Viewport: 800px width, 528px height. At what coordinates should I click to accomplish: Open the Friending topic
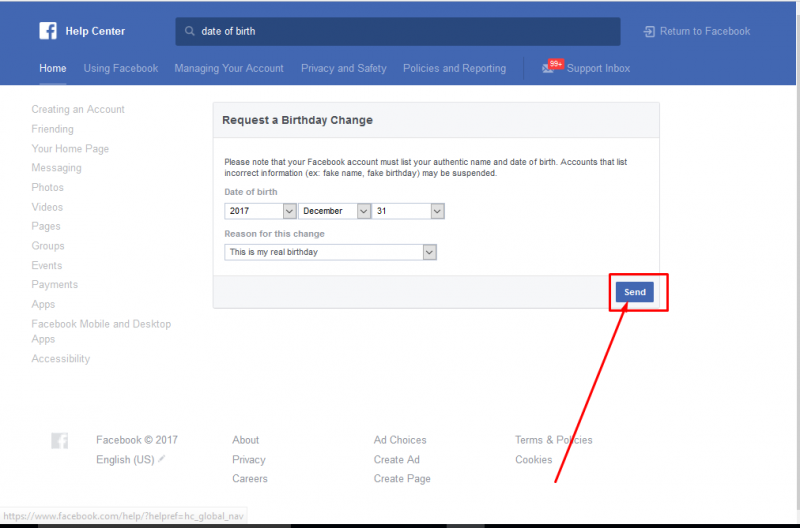pos(53,129)
